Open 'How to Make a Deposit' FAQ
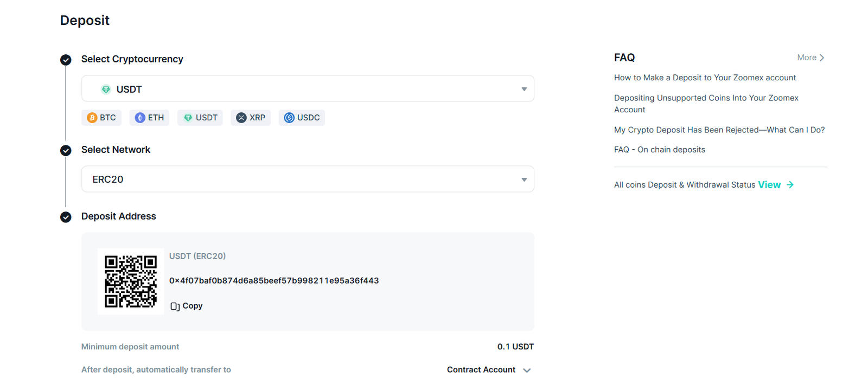The image size is (868, 383). pos(705,78)
